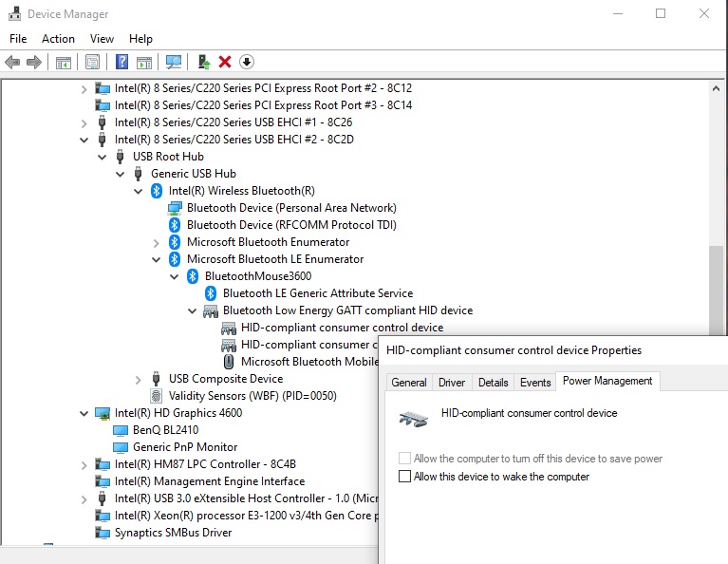Click the Microsoft Bluetooth Mobile mouse icon
728x564 pixels.
coord(229,362)
